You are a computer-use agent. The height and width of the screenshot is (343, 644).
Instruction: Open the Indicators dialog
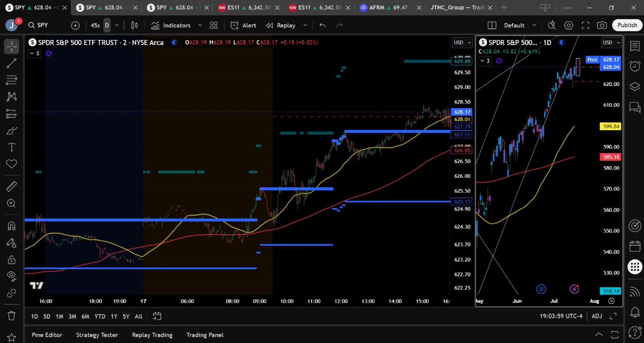(170, 26)
